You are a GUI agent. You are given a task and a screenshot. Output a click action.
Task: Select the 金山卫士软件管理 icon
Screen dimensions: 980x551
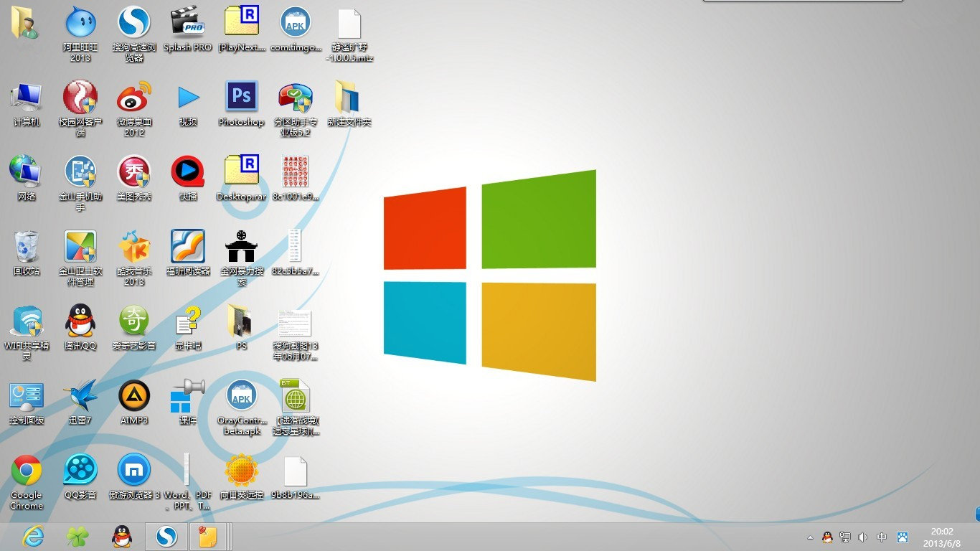tap(80, 258)
